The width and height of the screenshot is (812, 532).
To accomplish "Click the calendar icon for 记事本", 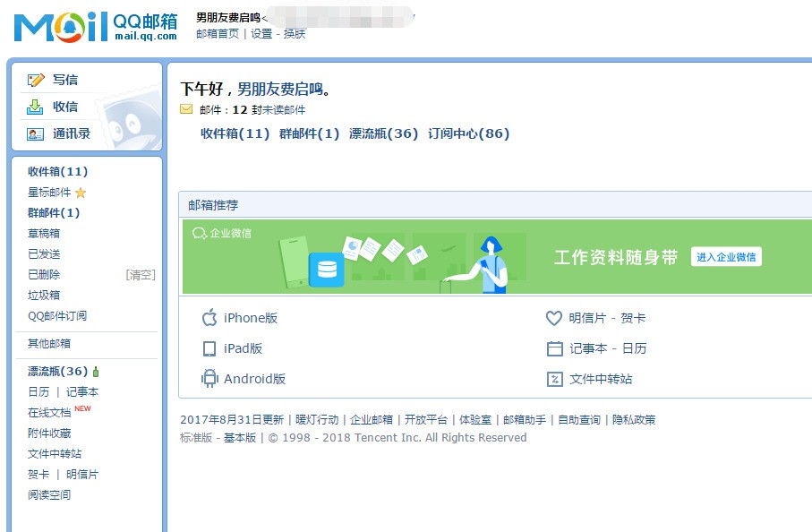I will 555,348.
